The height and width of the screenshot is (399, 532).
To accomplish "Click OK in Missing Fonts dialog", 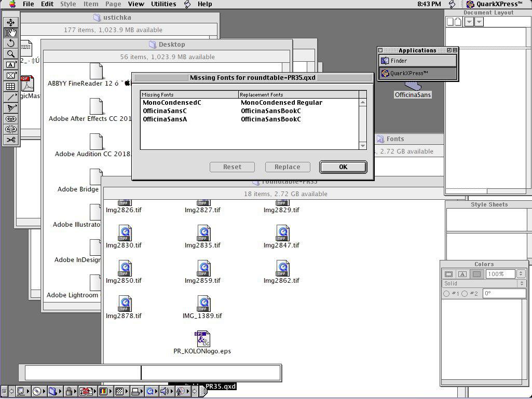I will coord(343,167).
